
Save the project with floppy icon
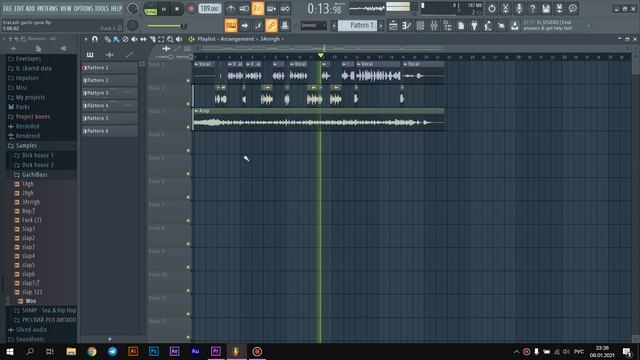click(x=546, y=8)
